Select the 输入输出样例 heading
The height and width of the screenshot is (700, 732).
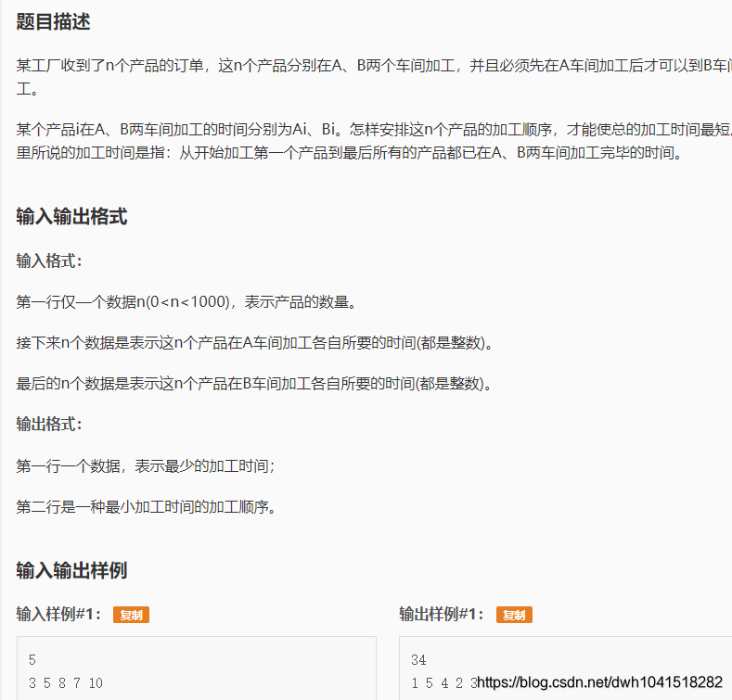click(x=71, y=570)
